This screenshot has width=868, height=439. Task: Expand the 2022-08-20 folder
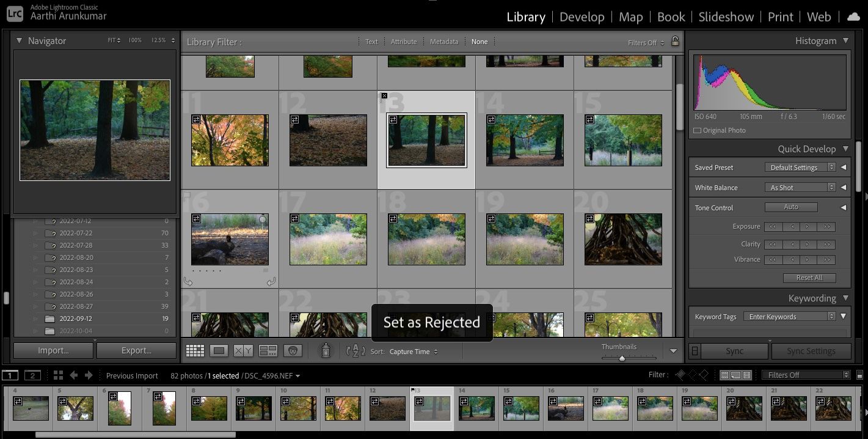pos(35,257)
